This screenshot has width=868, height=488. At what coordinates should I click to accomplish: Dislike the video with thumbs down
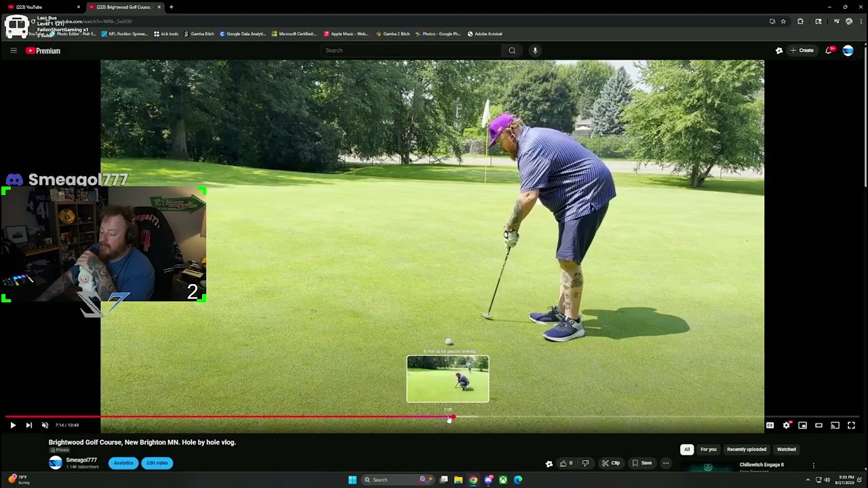[585, 464]
